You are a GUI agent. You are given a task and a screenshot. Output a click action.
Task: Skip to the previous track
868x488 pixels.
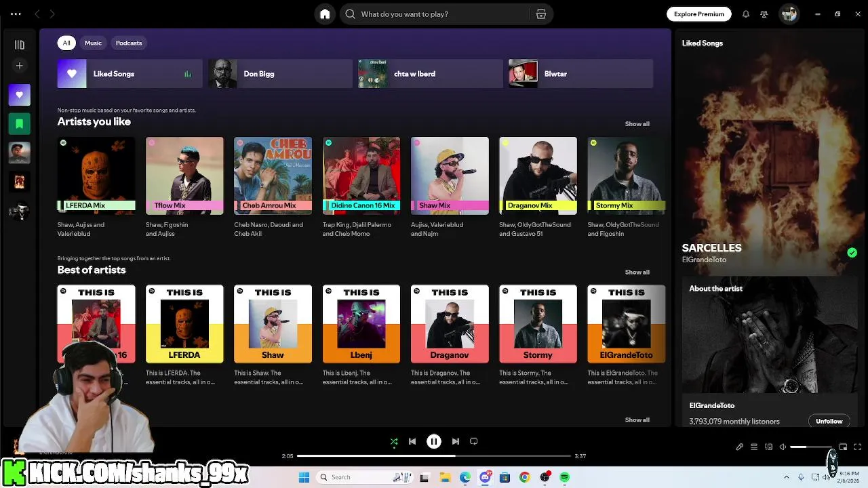point(412,441)
